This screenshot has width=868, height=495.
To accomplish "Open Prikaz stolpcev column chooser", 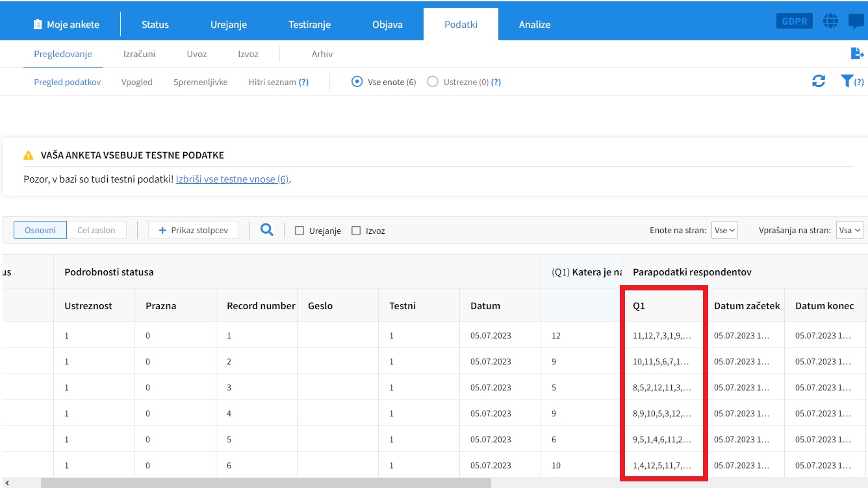I will [193, 230].
